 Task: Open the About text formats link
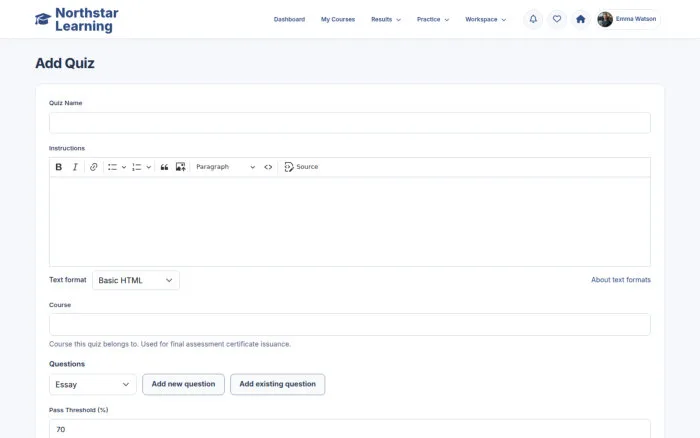[x=621, y=280]
